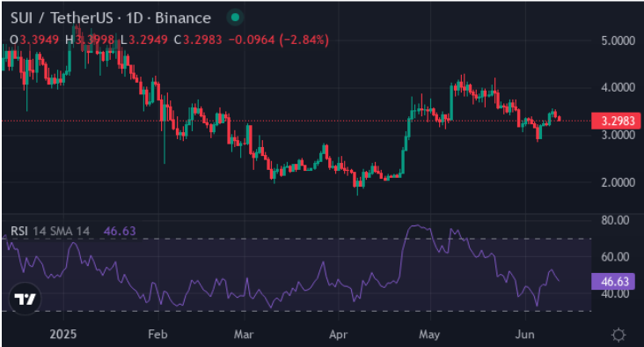
Task: Click the 3.0000 price axis label
Action: click(x=618, y=136)
